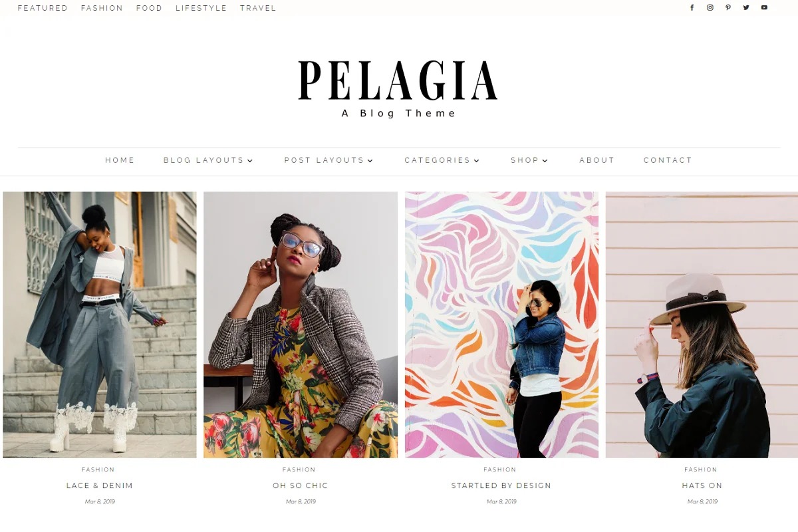Click the Pelagia site logo

pos(398,81)
